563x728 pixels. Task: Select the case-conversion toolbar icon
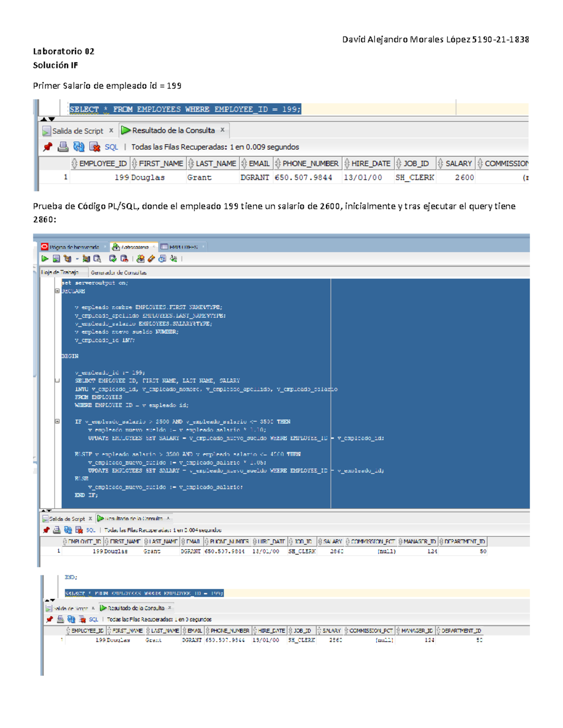click(x=172, y=259)
